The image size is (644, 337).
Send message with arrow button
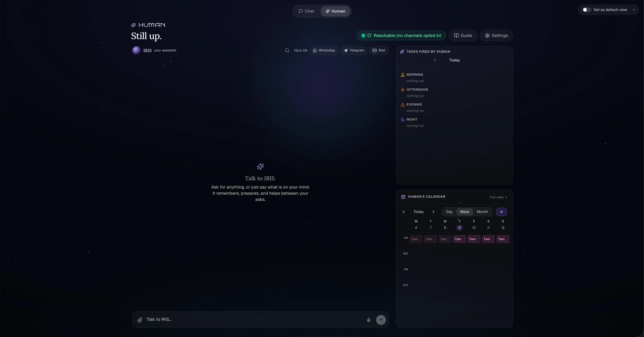381,320
